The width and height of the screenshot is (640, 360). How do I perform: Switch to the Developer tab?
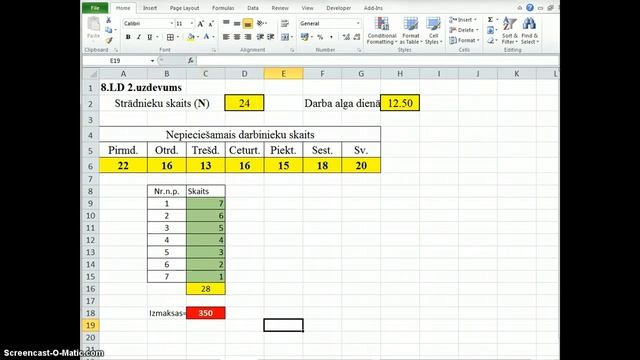338,8
